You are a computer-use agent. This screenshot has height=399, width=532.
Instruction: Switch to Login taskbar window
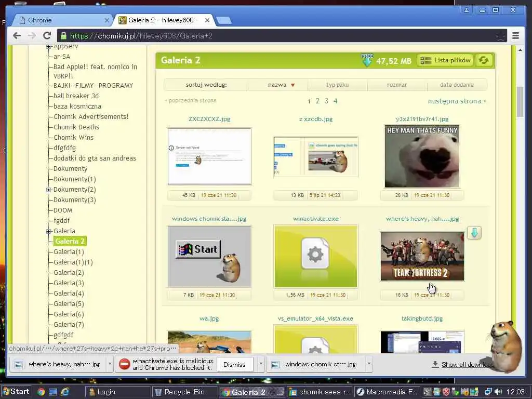pyautogui.click(x=117, y=392)
